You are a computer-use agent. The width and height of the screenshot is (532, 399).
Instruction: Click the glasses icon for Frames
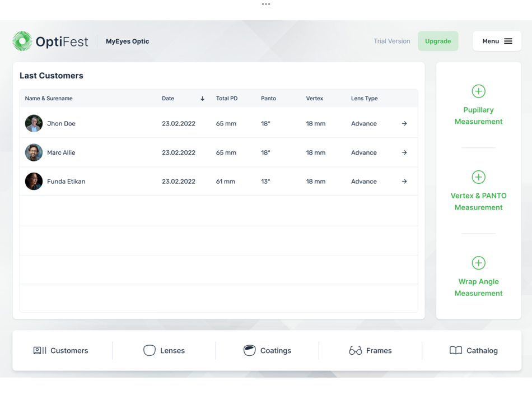point(355,350)
